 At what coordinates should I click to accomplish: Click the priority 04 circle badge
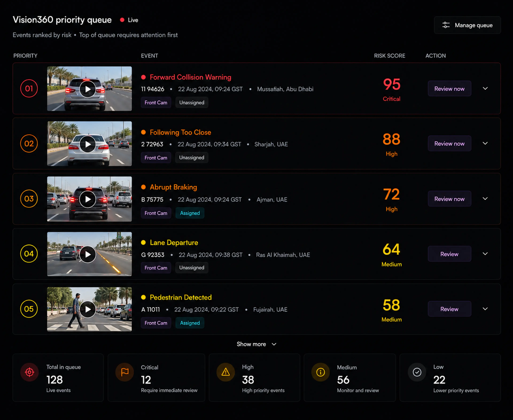coord(29,254)
